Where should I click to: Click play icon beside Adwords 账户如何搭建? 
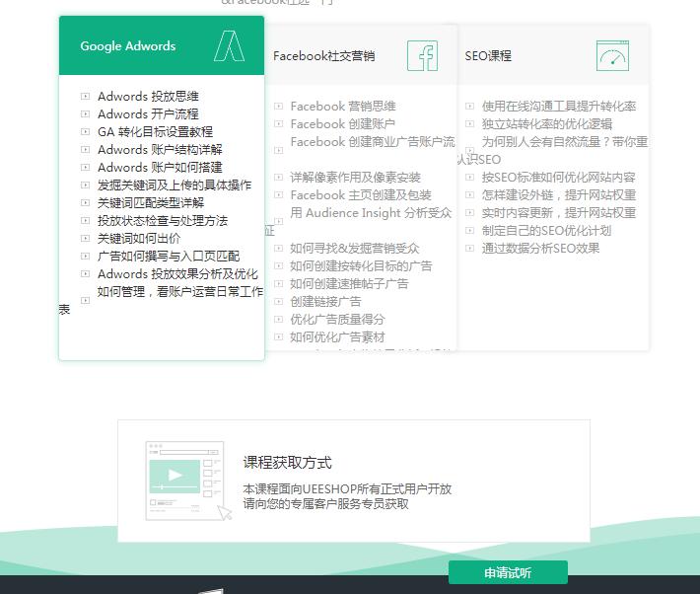point(85,167)
